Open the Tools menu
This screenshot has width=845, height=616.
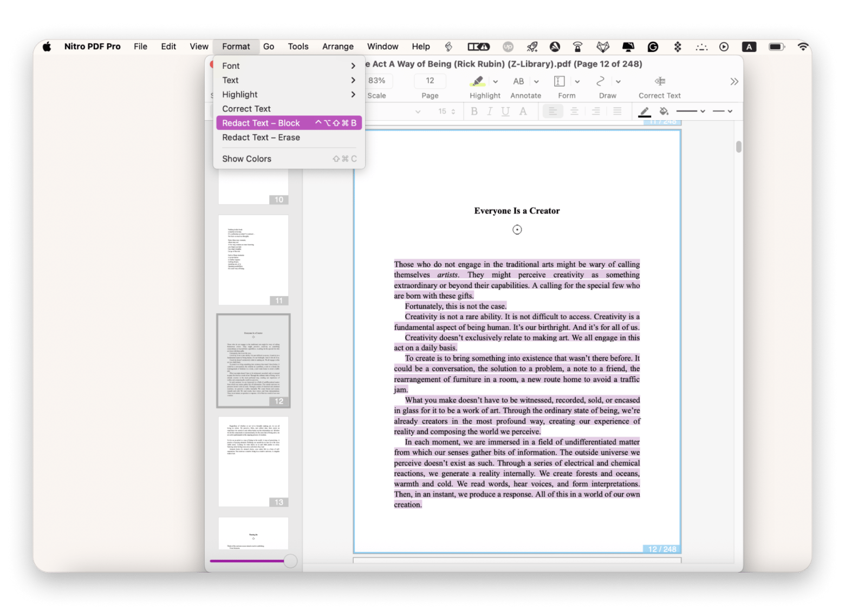297,47
